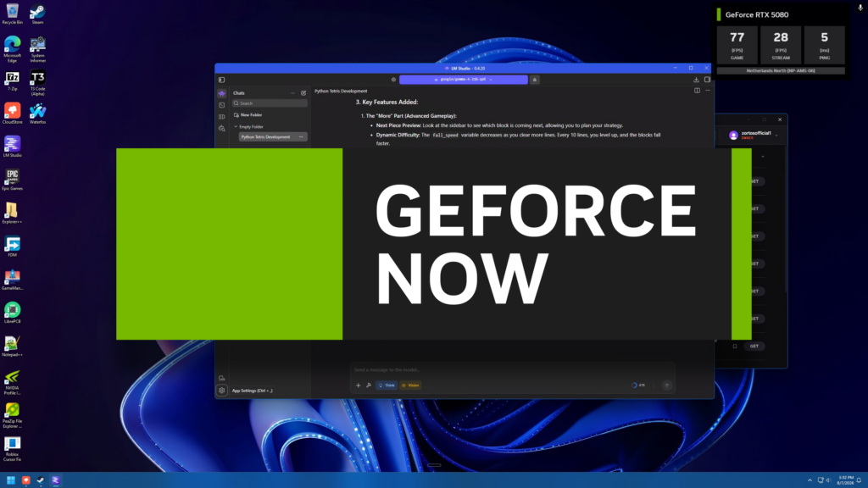Open the My Models section in LM Studio sidebar
Viewport: 868px width, 488px height.
[222, 117]
